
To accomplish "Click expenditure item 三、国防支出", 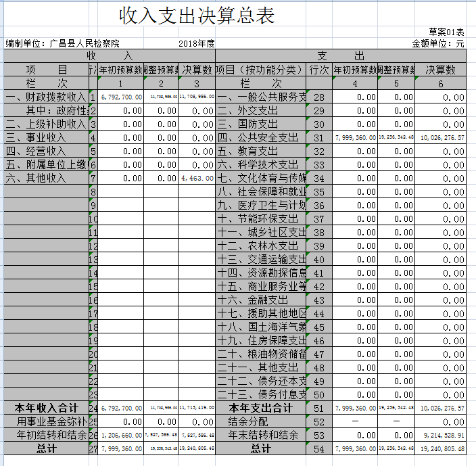I will [261, 124].
